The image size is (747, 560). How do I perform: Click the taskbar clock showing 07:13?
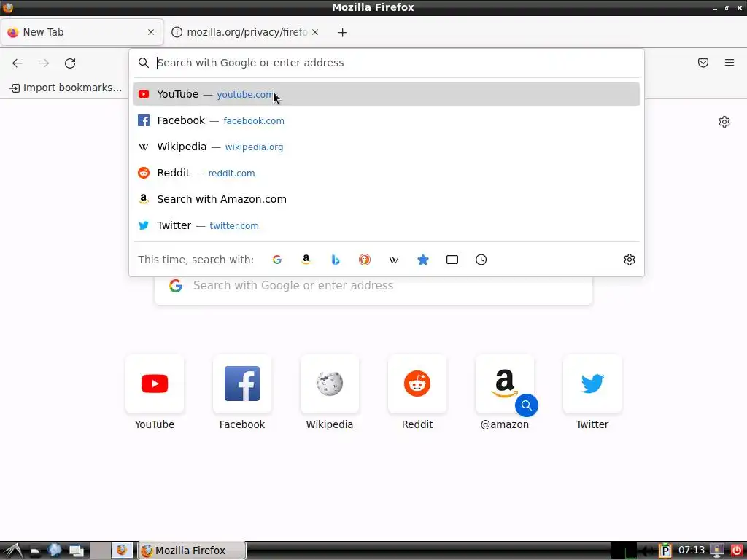tap(692, 551)
